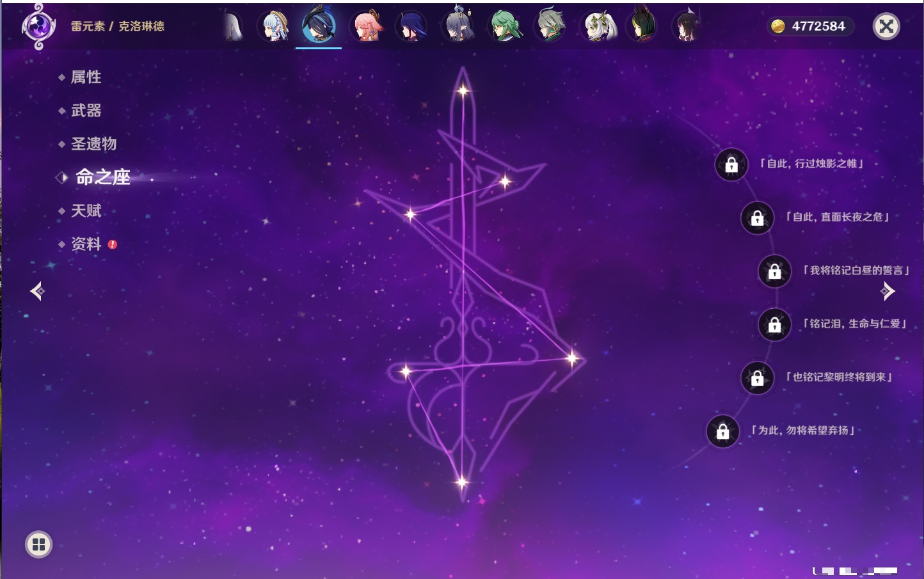Close the character screen
The image size is (924, 579).
[886, 26]
